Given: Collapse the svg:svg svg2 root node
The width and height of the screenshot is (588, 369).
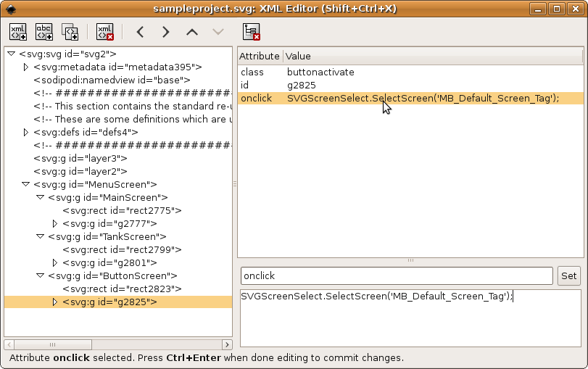Looking at the screenshot, I should pos(12,54).
